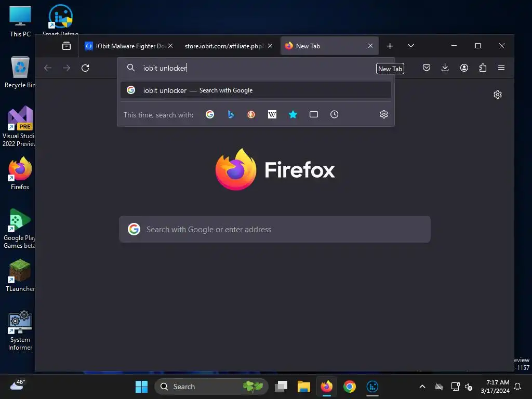Go forward with the forward arrow
This screenshot has width=532, height=399.
pos(66,68)
